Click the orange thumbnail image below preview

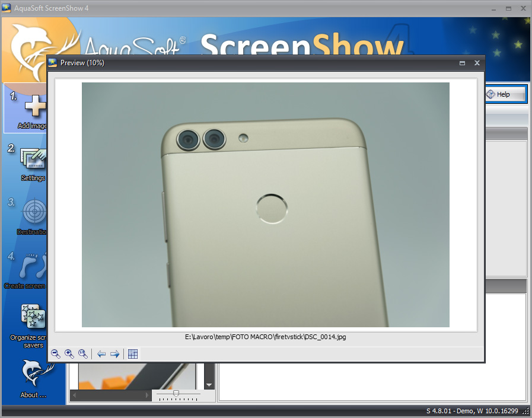click(x=136, y=376)
